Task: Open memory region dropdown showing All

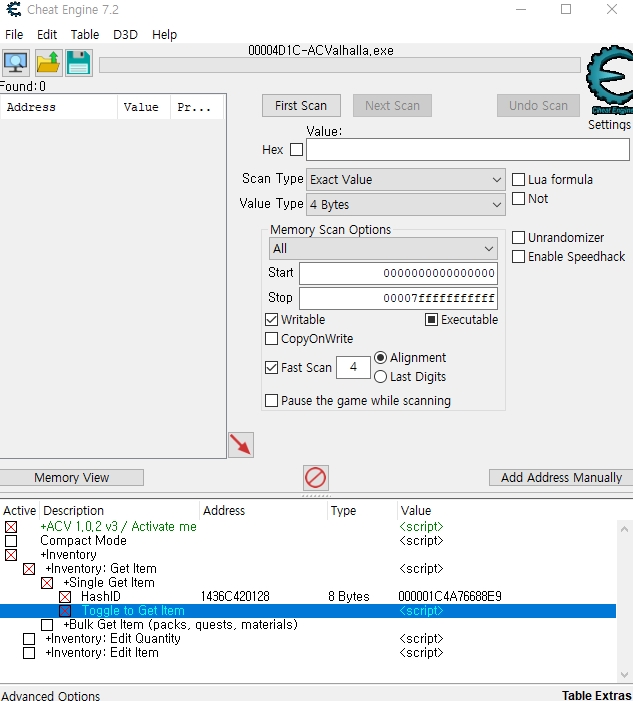Action: [383, 249]
